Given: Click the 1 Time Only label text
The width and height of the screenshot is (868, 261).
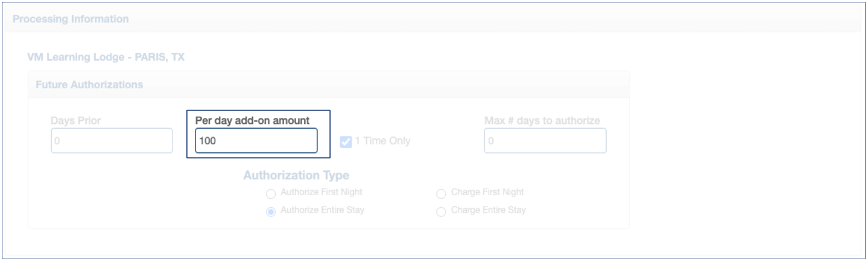Looking at the screenshot, I should pyautogui.click(x=382, y=141).
